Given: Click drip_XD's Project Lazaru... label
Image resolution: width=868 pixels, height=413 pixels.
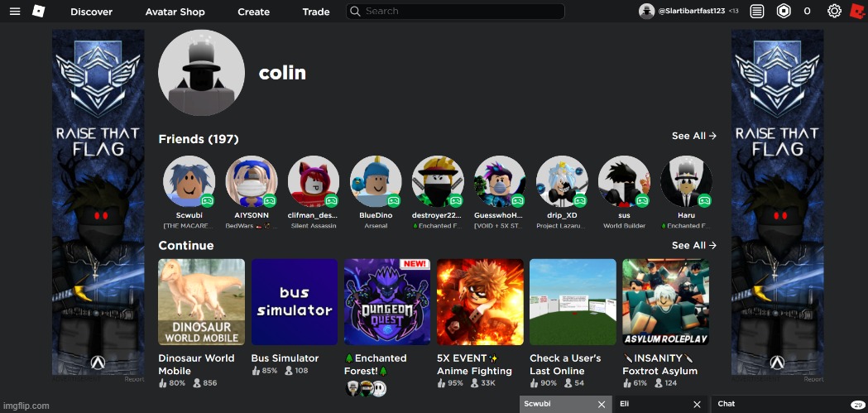Looking at the screenshot, I should coord(562,226).
